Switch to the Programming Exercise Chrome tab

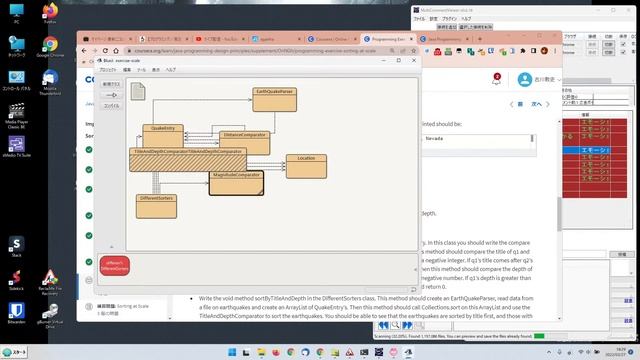(388, 39)
